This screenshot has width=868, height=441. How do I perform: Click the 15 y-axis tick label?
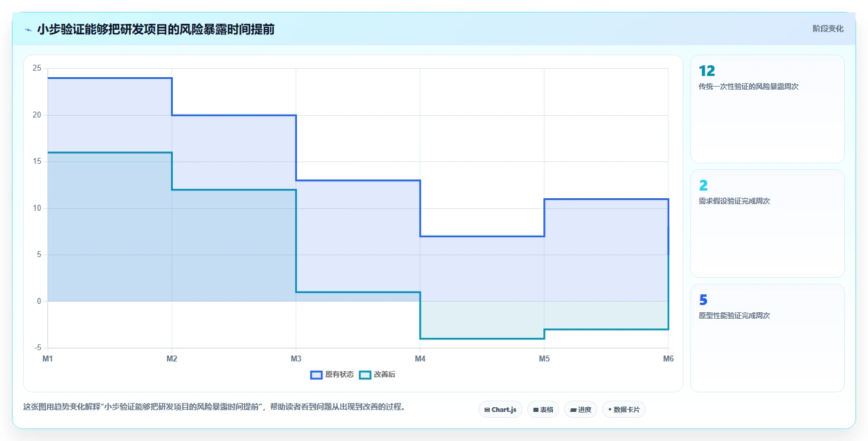37,161
